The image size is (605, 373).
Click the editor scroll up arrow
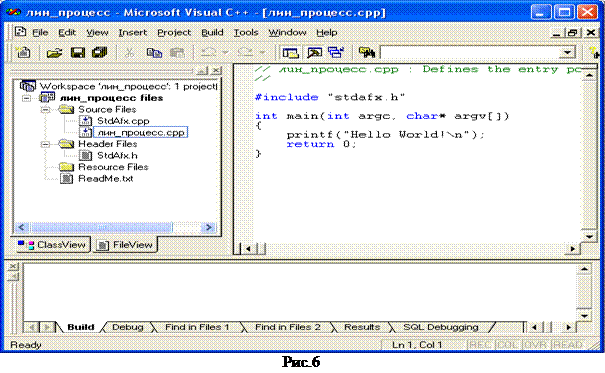(x=589, y=76)
